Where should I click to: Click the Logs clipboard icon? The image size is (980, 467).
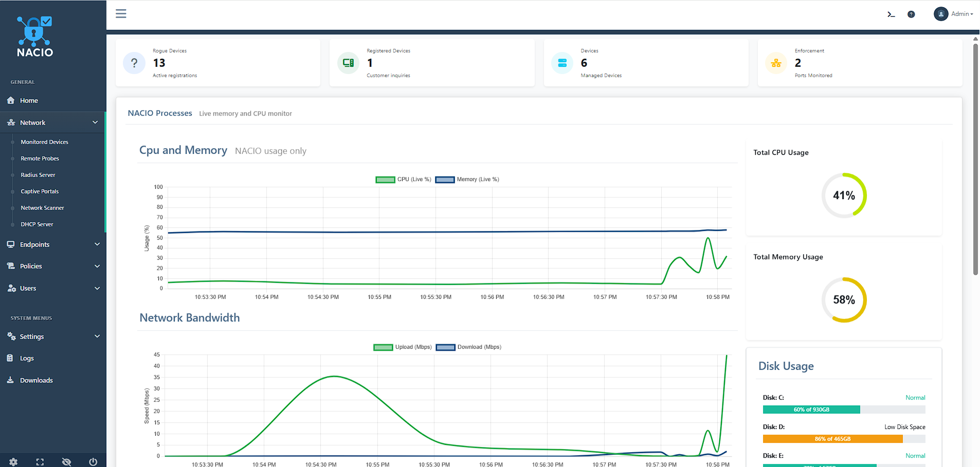[x=10, y=358]
